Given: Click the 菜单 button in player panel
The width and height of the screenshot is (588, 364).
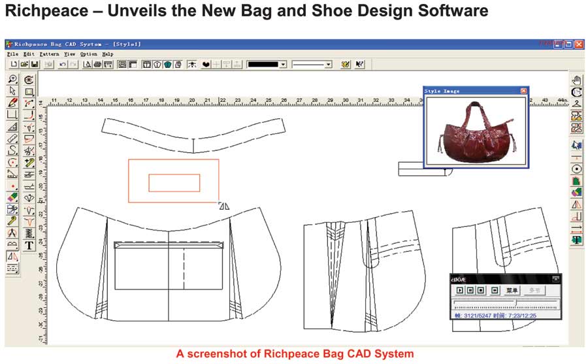Looking at the screenshot, I should point(512,290).
